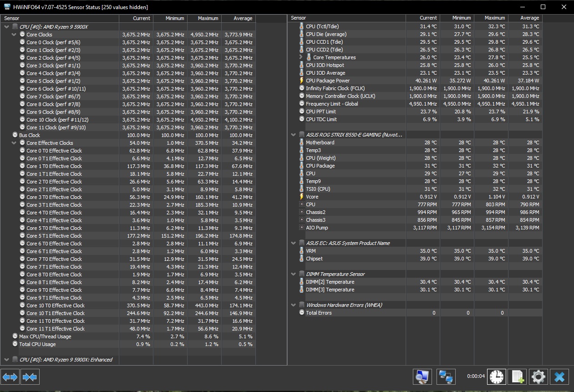Screen dimensions: 574x392
Task: Expand the Core Temperatures node
Action: click(301, 57)
